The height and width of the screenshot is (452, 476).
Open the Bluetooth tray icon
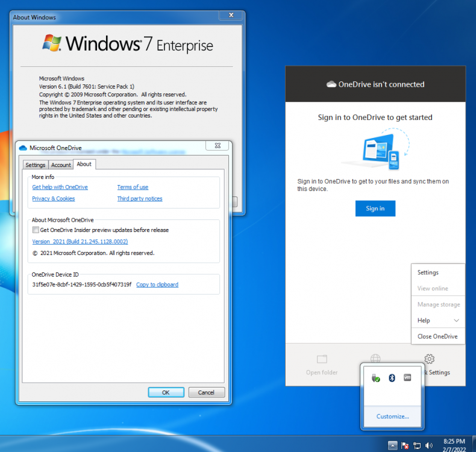pos(392,378)
